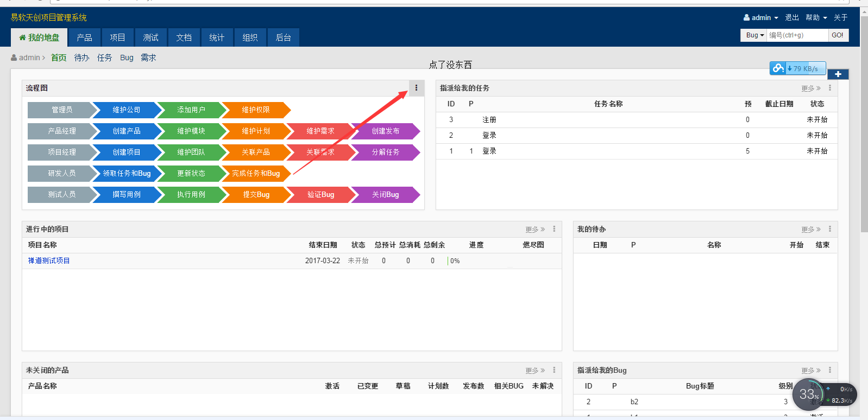Expand the admin user dropdown

(761, 18)
